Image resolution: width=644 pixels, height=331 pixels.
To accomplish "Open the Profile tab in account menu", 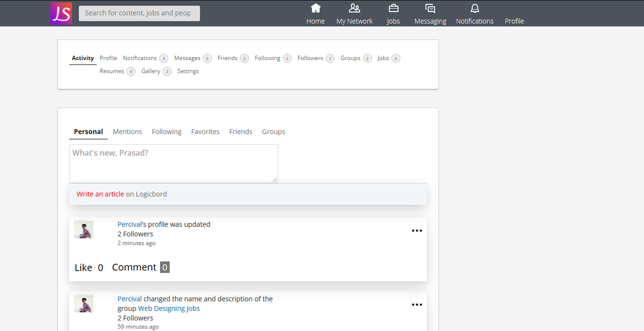I will [108, 58].
